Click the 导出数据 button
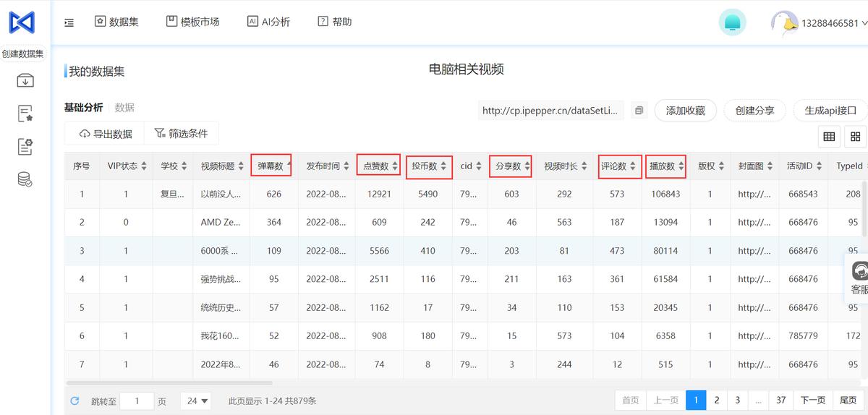This screenshot has height=415, width=868. (106, 134)
